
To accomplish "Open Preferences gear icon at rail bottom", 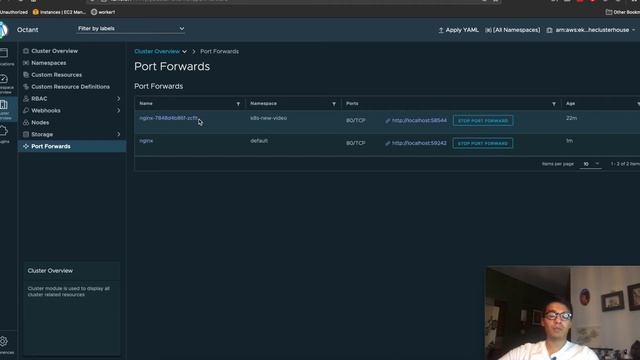I will click(5, 345).
